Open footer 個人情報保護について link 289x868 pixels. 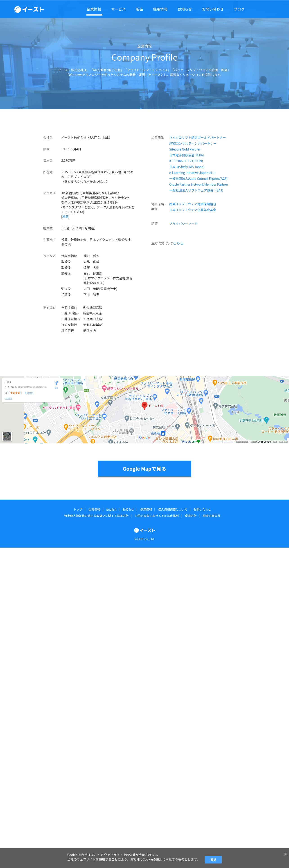[x=173, y=509]
